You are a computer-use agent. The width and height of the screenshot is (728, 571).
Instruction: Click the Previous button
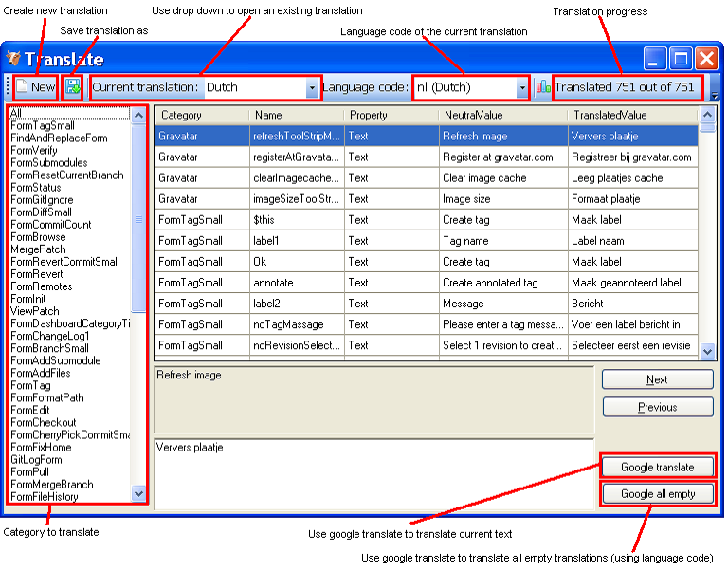click(658, 407)
